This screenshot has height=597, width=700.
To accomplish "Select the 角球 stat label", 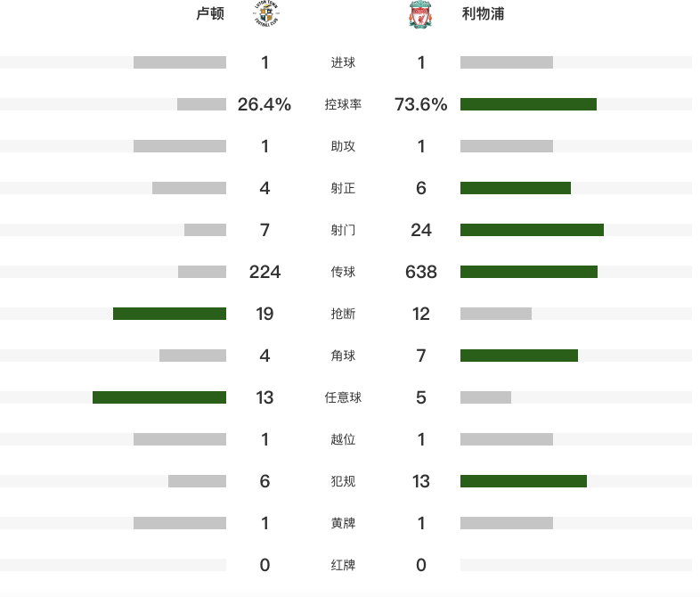I will [x=343, y=356].
